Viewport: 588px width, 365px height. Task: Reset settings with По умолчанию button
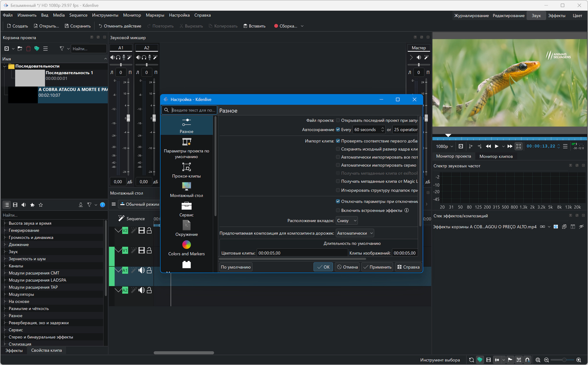tap(236, 267)
